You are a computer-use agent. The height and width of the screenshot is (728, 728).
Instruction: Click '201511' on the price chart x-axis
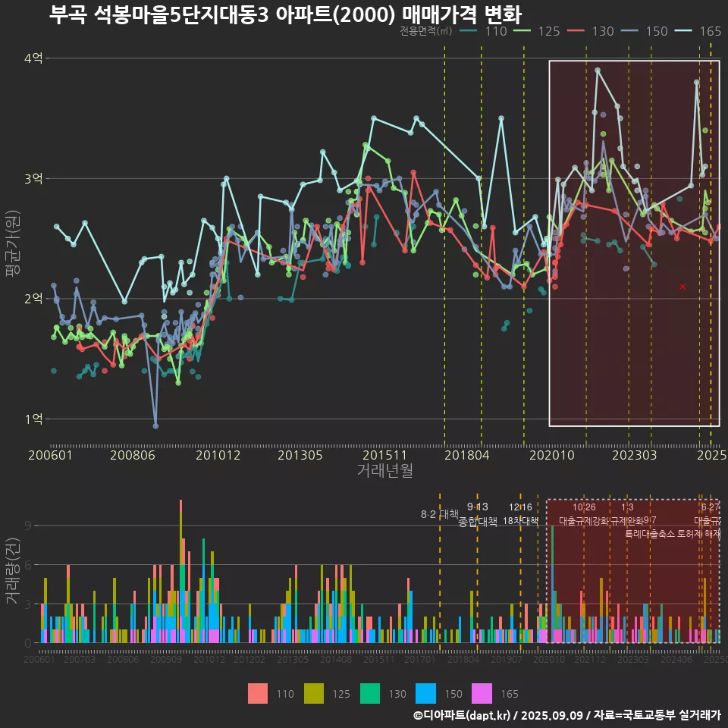click(x=385, y=455)
